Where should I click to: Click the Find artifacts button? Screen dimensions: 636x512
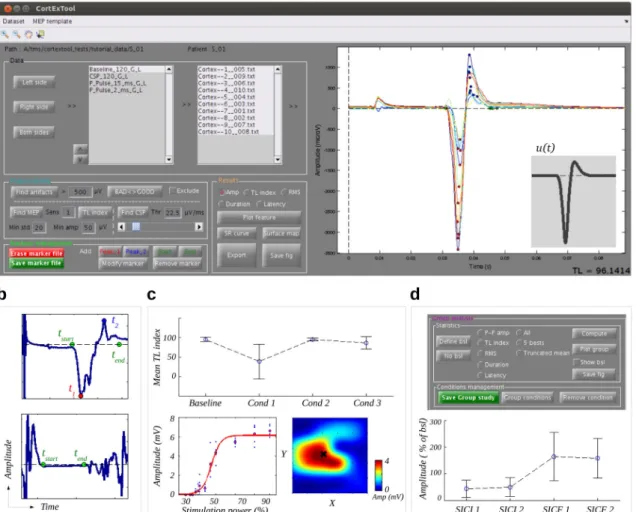(34, 192)
